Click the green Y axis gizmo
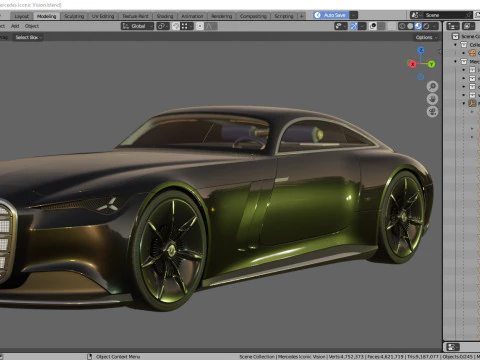480x360 pixels. 431,64
